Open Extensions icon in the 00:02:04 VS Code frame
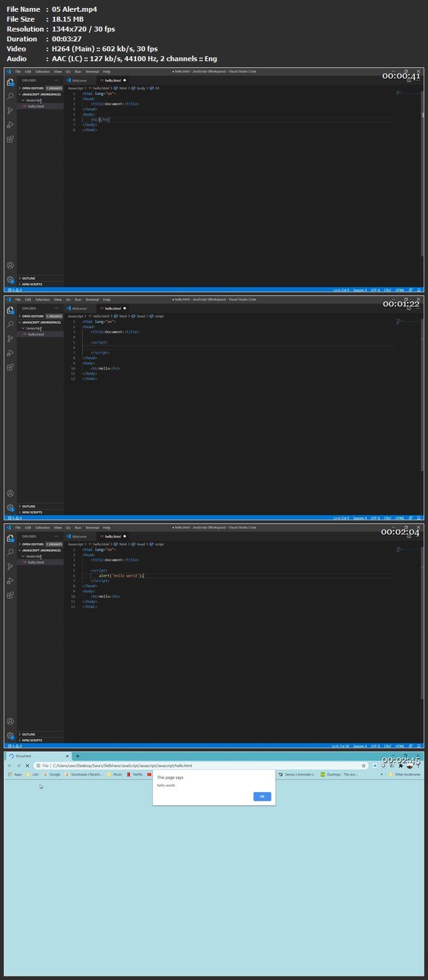This screenshot has height=980, width=428. pyautogui.click(x=10, y=595)
